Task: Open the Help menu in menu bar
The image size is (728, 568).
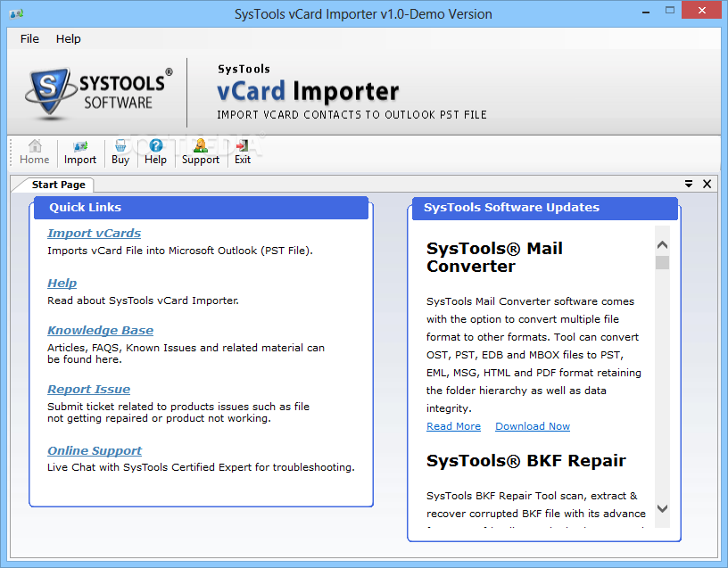Action: 68,39
